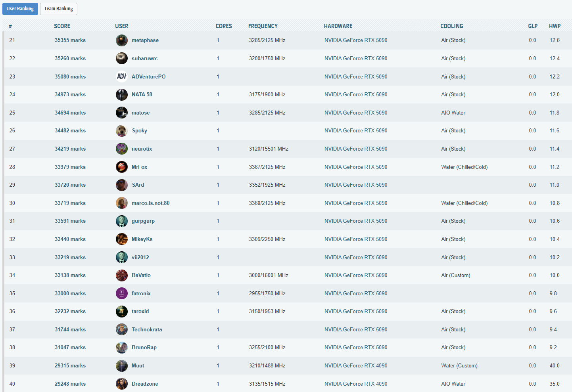Open subaruwrc's user profile link
This screenshot has width=572, height=392.
(x=144, y=59)
